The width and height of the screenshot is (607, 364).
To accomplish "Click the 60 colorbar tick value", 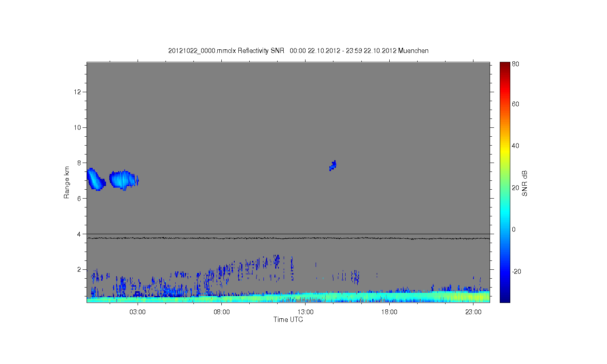I will (x=516, y=104).
